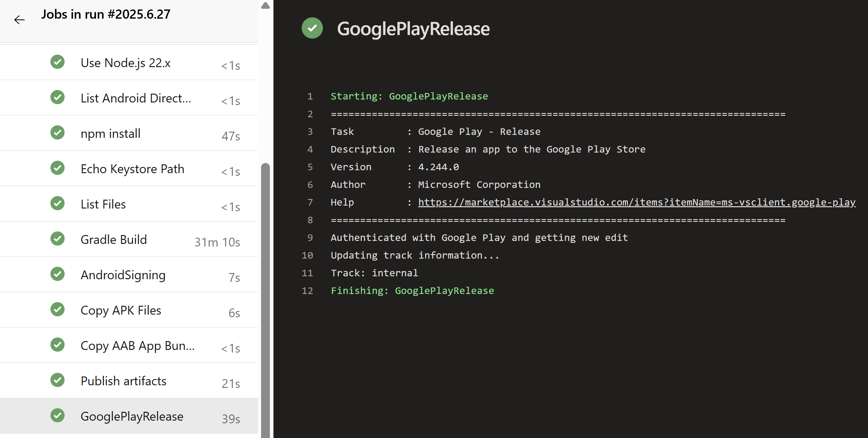Select the Echo Keystore Path step
The width and height of the screenshot is (868, 438).
click(132, 169)
